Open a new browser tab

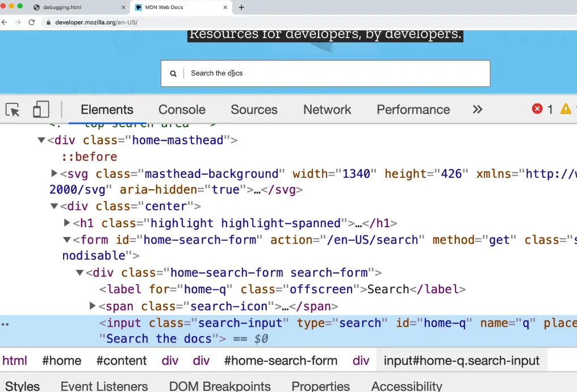point(241,7)
